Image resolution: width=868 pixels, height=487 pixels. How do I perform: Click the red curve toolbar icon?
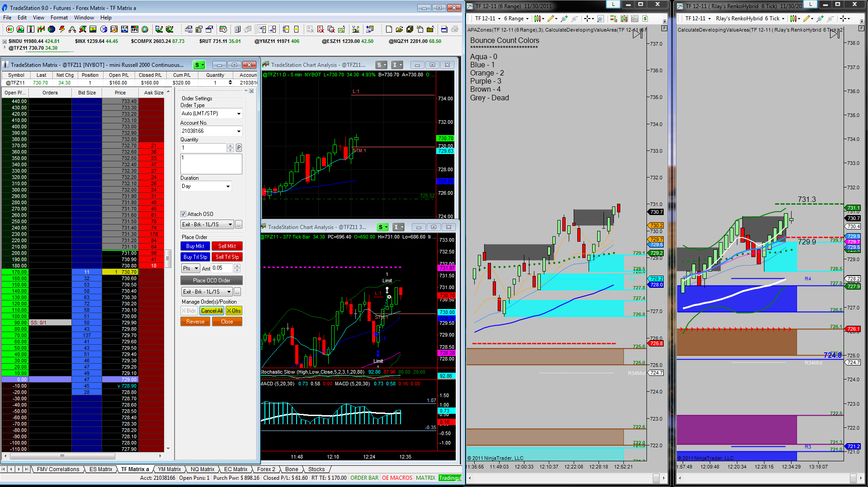pos(72,29)
